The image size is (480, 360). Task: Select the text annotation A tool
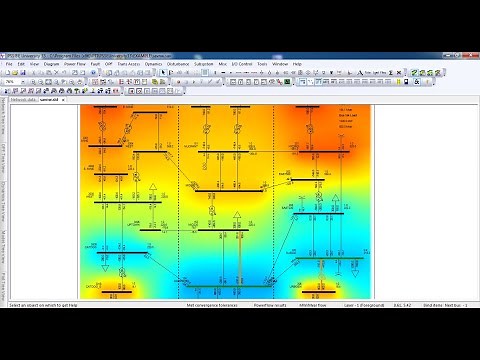(x=360, y=73)
